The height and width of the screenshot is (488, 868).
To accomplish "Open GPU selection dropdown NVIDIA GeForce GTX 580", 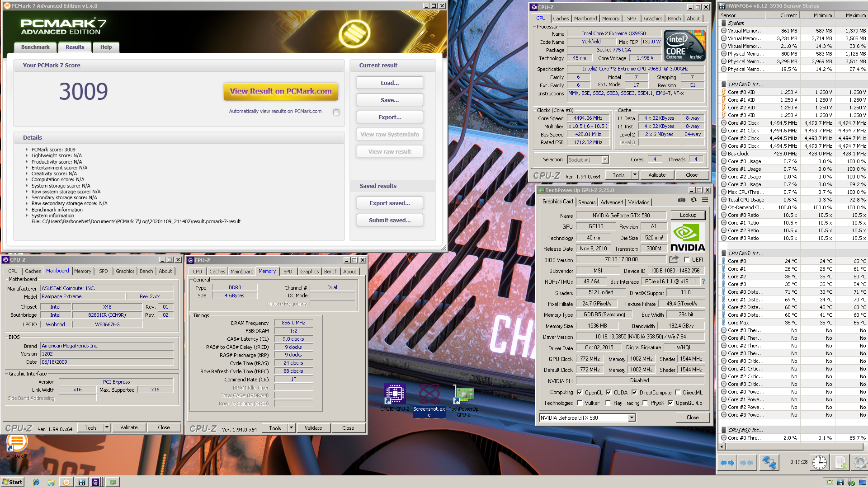I will coord(587,418).
